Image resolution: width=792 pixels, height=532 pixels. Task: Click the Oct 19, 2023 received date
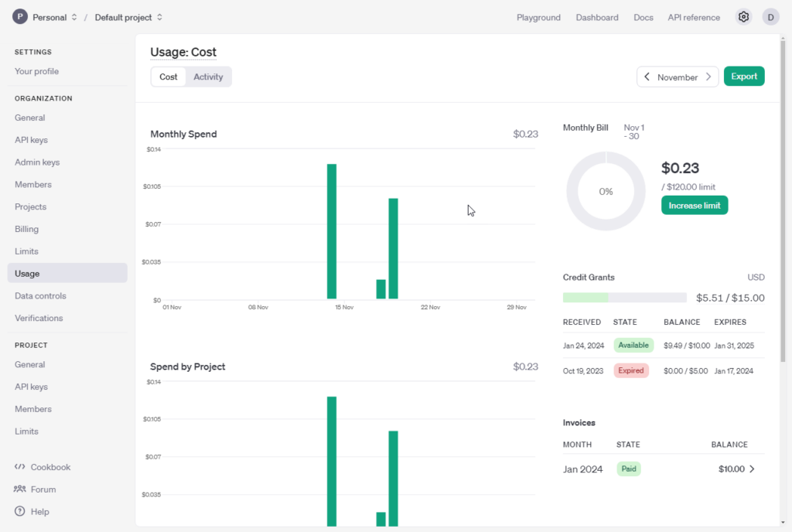(583, 371)
